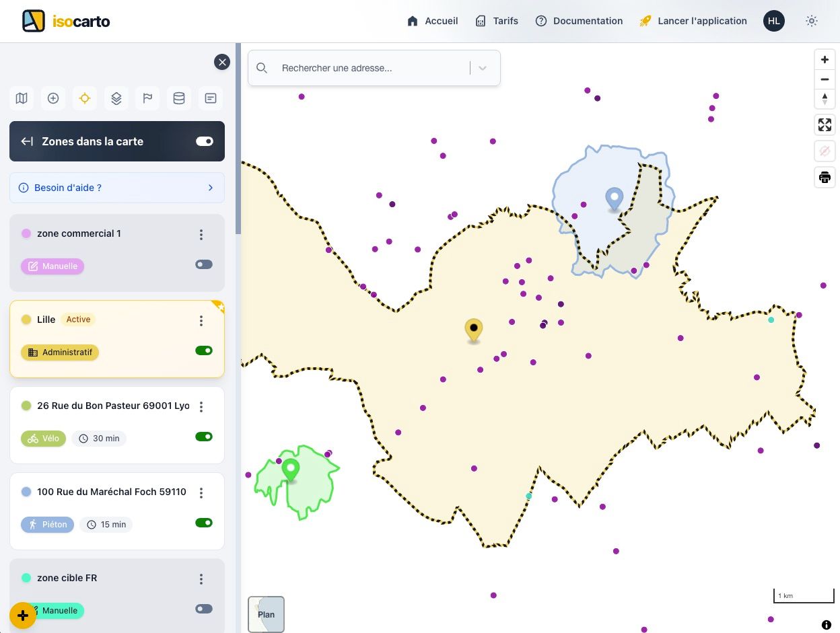The height and width of the screenshot is (633, 840).
Task: Enable zone commercial 1 toggle
Action: click(204, 264)
